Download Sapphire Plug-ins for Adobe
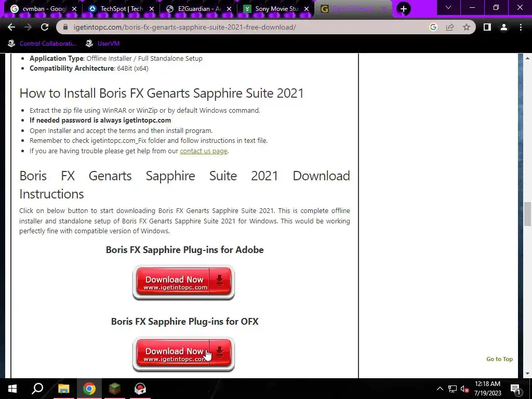Screen dimensions: 532x399 tap(183, 283)
